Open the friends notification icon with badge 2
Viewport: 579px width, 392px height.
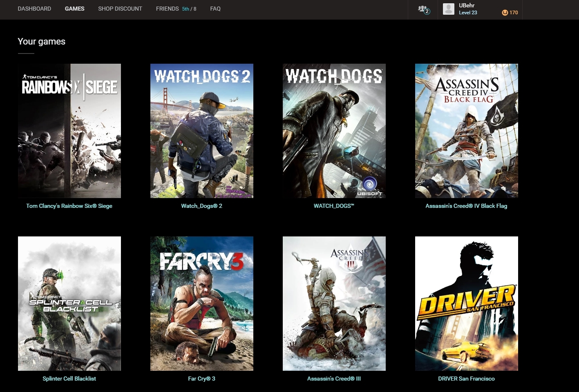(x=423, y=9)
